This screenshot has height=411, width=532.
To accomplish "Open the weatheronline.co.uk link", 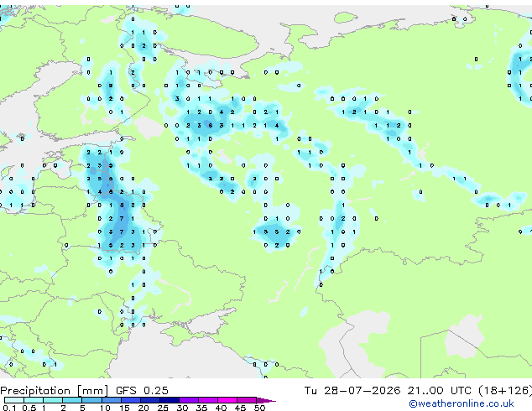I will click(462, 403).
